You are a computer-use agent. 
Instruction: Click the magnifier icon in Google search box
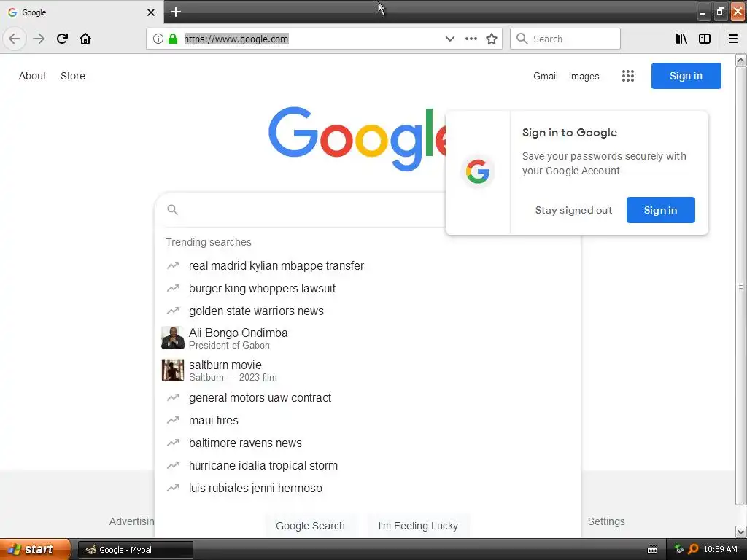172,209
